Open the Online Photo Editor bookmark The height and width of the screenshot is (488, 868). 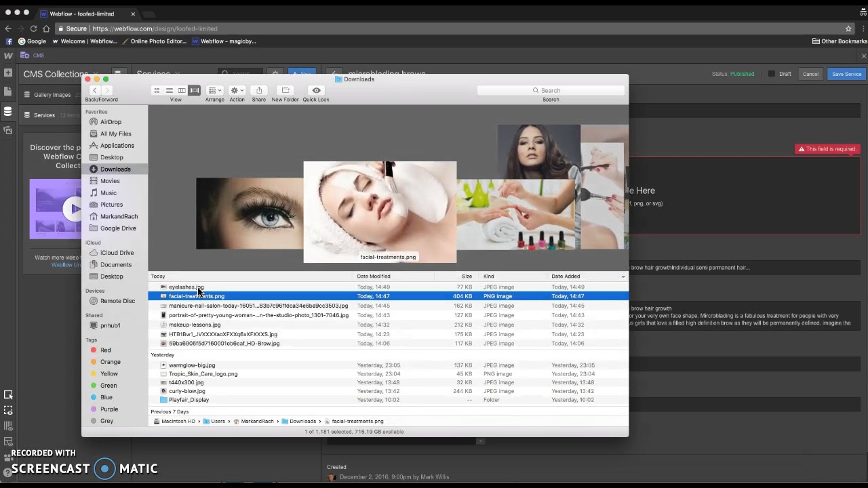tap(154, 41)
